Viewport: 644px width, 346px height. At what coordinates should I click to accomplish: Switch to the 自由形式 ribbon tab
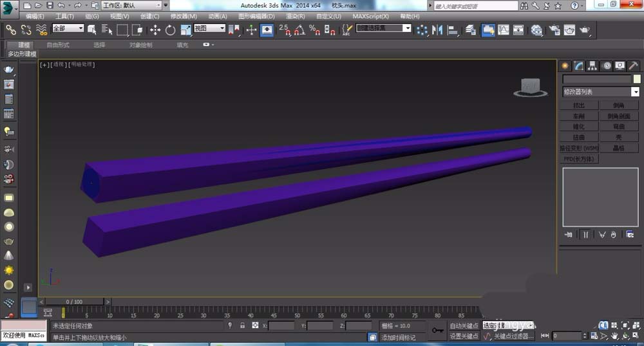click(58, 45)
